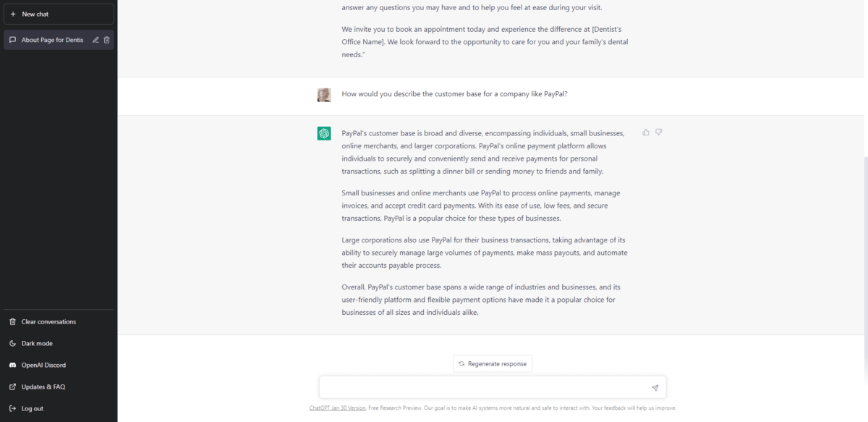Click the thumbs down icon on response

659,132
